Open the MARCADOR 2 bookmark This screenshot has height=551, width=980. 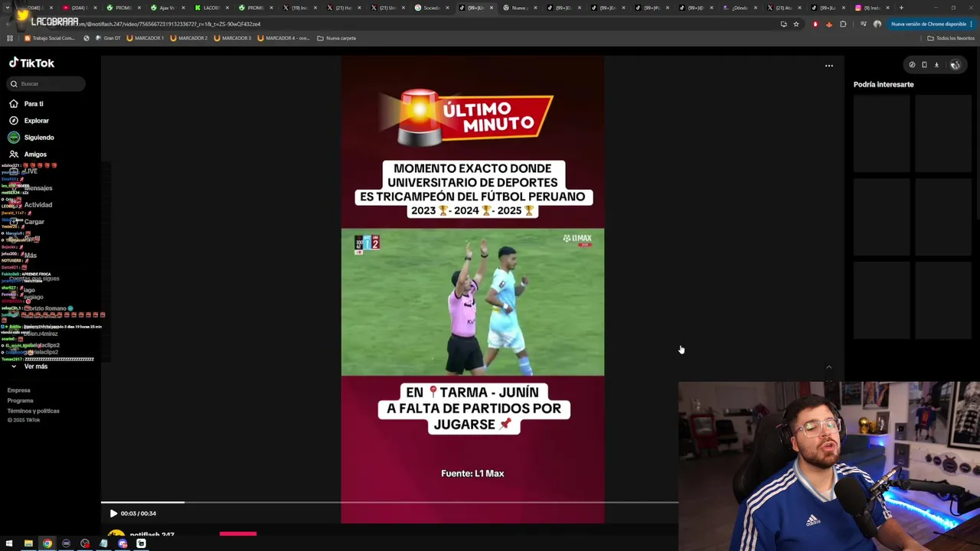(188, 38)
